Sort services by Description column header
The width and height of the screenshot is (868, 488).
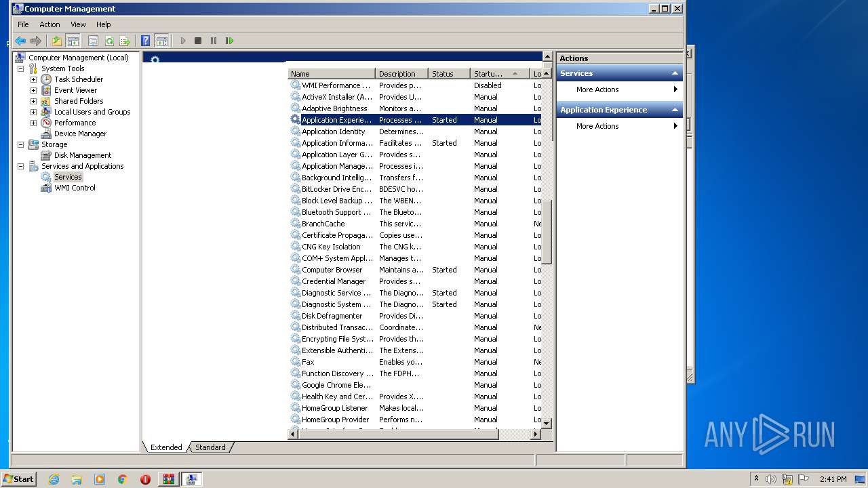(x=401, y=74)
